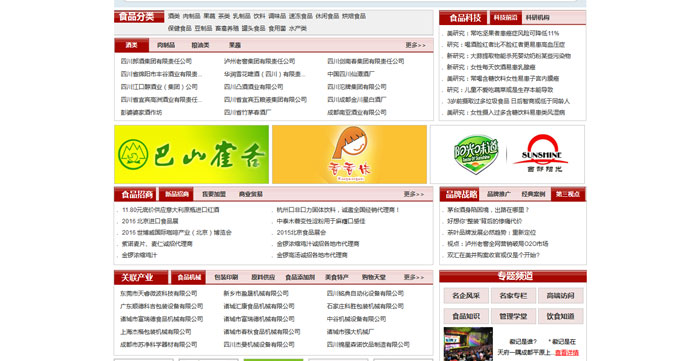Open article 茶叶品牌发展必然趋势：重新定位
The height and width of the screenshot is (361, 700).
tap(492, 232)
